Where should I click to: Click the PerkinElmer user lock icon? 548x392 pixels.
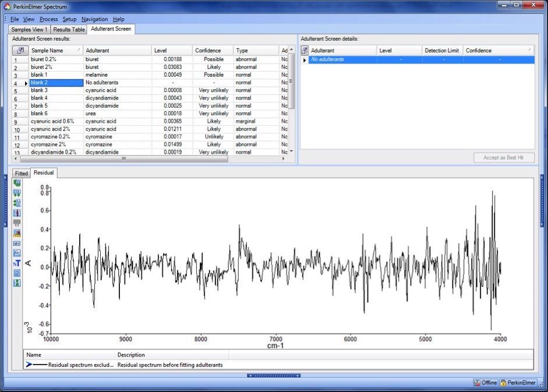click(503, 383)
